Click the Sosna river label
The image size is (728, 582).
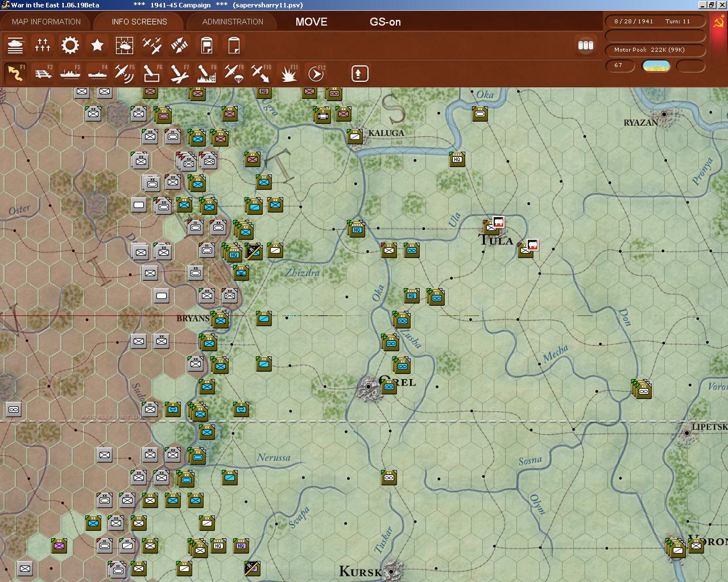530,460
